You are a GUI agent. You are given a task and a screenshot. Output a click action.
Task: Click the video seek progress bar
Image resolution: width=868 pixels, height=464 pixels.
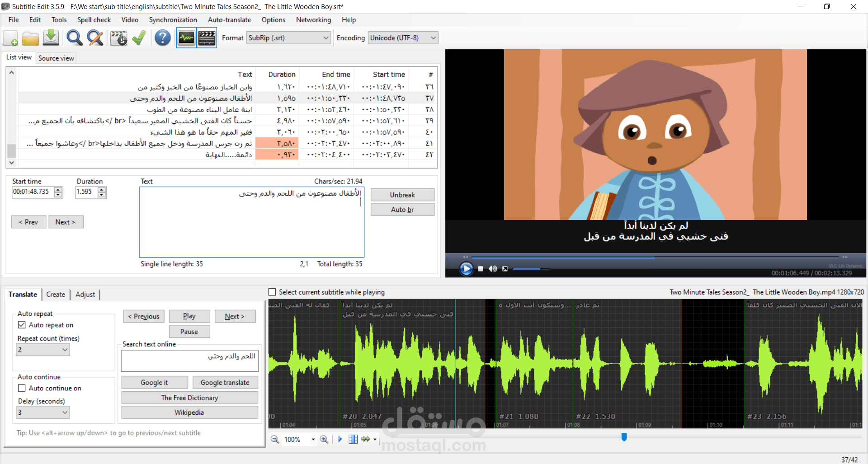click(x=655, y=257)
